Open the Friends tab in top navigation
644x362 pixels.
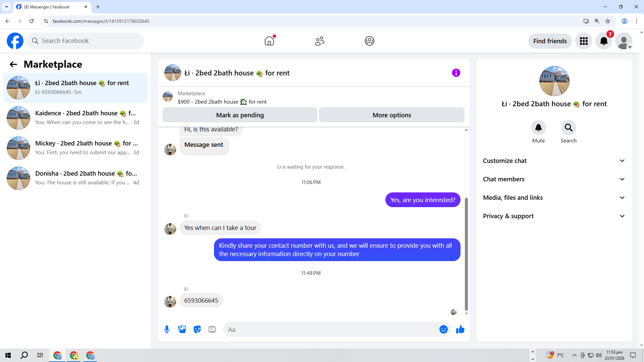(x=319, y=41)
